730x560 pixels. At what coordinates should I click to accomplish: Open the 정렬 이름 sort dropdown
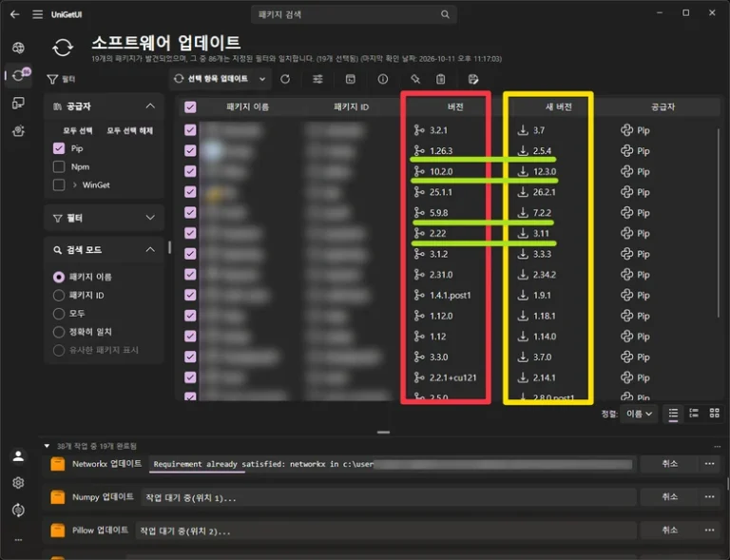click(639, 414)
